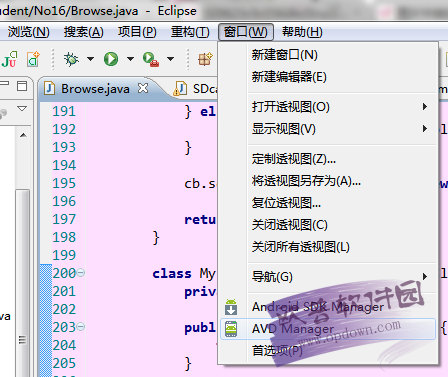Image resolution: width=448 pixels, height=377 pixels.
Task: Click line number 191 in gutter
Action: [64, 111]
